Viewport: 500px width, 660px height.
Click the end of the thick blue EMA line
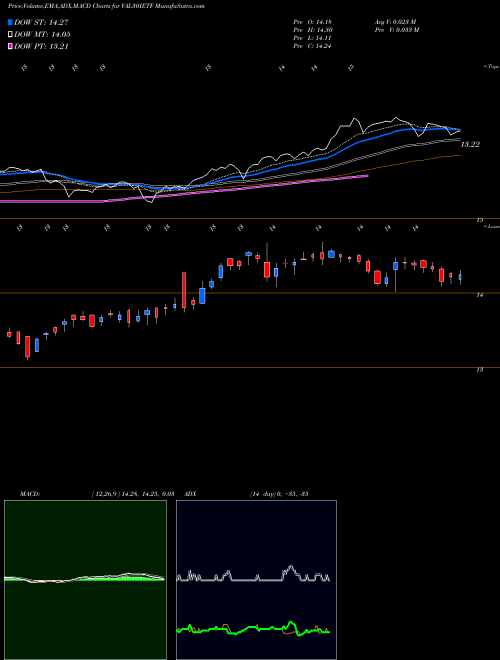tap(459, 130)
